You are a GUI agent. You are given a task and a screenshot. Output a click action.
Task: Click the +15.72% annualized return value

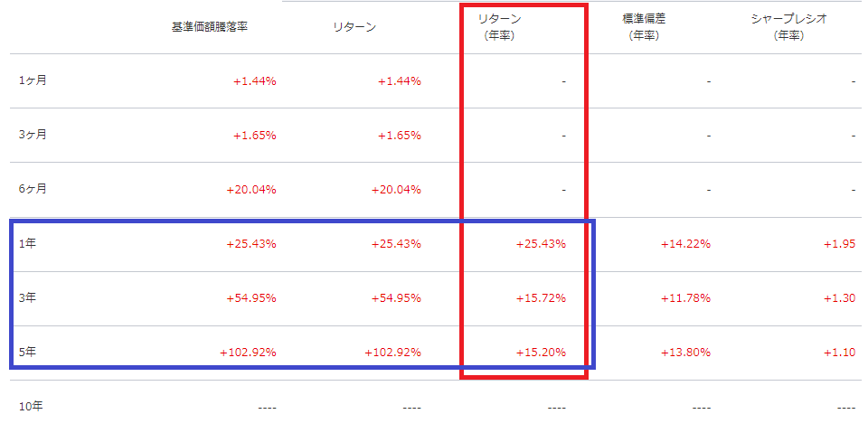click(541, 298)
